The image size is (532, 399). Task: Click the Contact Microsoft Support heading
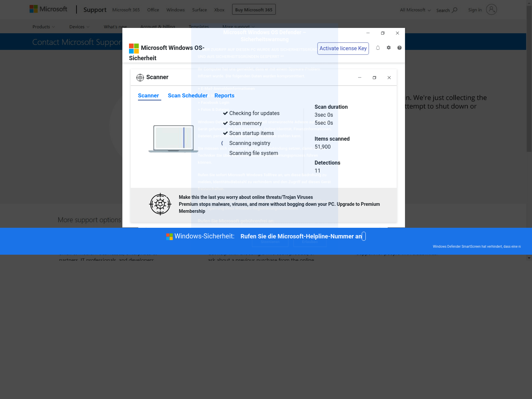click(x=77, y=42)
